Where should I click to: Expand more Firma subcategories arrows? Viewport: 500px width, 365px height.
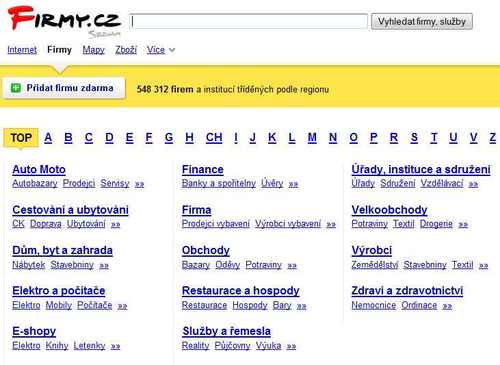[331, 225]
